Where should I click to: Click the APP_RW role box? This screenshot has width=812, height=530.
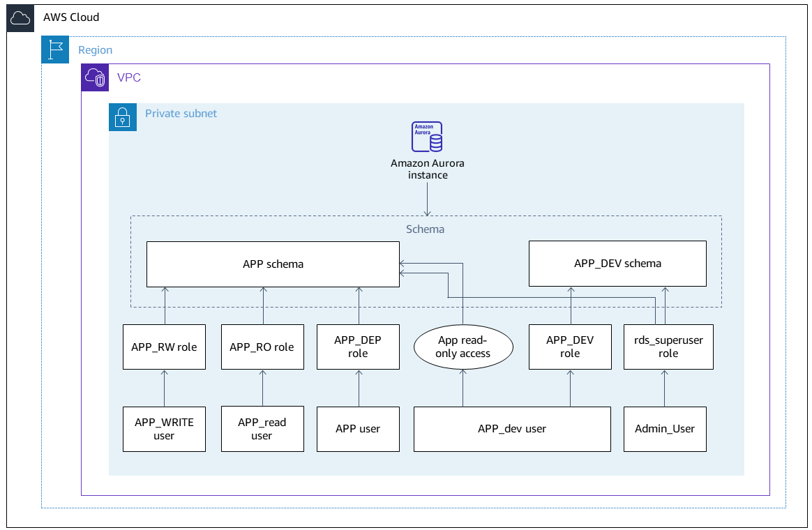point(164,347)
